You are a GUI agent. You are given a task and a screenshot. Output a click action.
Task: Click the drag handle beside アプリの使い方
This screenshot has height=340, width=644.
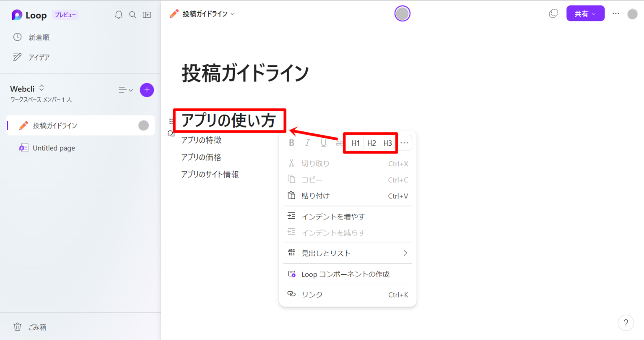coord(171,121)
